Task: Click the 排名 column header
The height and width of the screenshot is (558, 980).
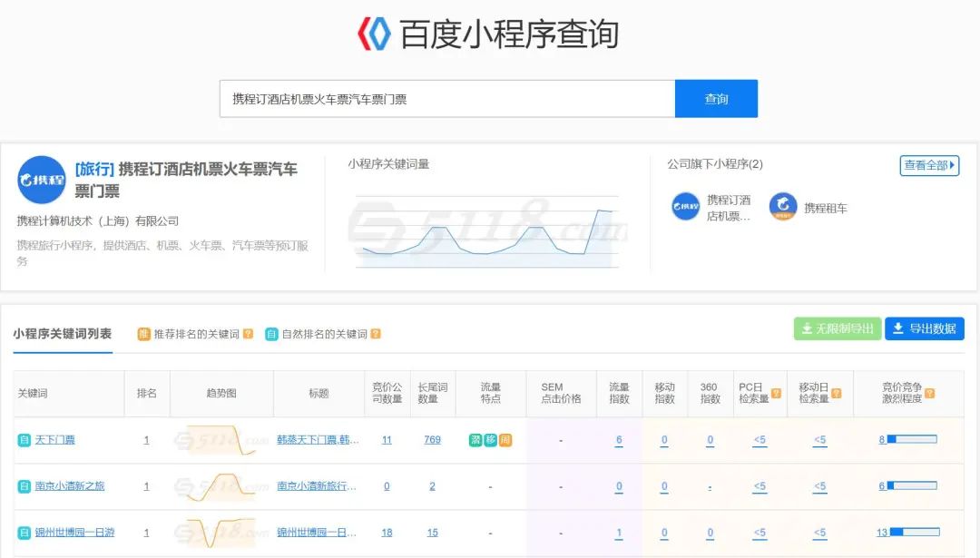Action: tap(147, 393)
